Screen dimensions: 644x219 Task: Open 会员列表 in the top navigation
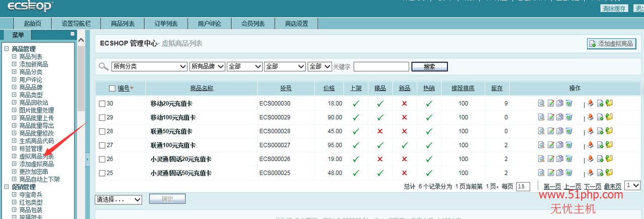click(253, 23)
